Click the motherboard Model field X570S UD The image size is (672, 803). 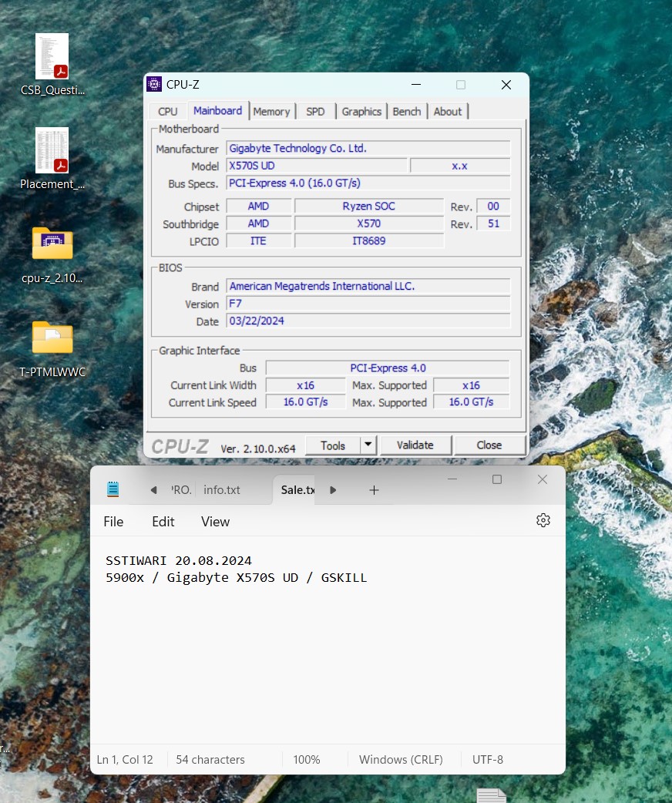point(316,166)
